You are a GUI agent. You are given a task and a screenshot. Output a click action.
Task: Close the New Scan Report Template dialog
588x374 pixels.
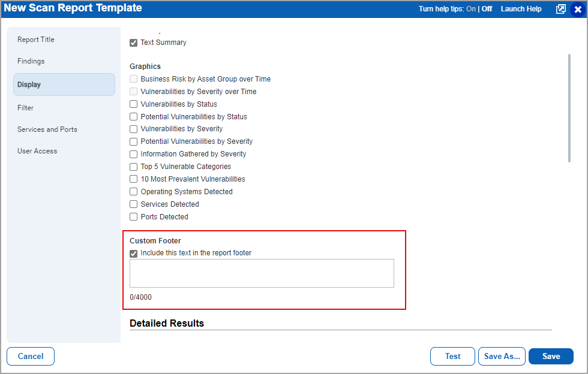tap(577, 8)
